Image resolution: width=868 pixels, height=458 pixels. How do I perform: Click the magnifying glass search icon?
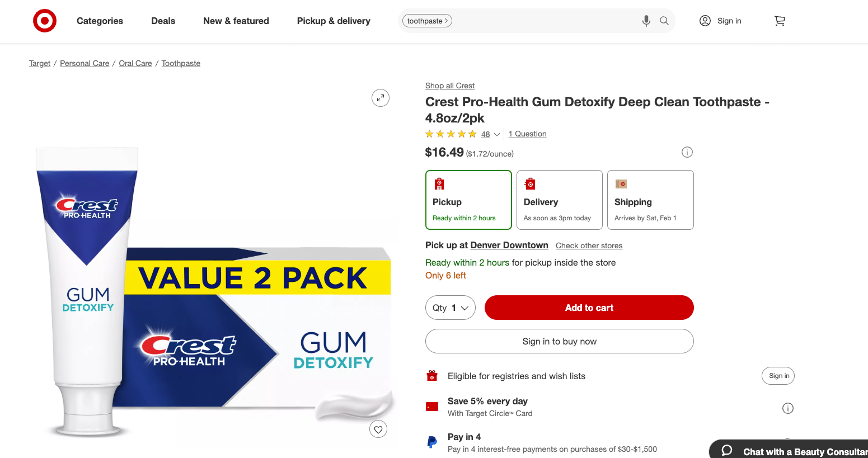pos(664,21)
